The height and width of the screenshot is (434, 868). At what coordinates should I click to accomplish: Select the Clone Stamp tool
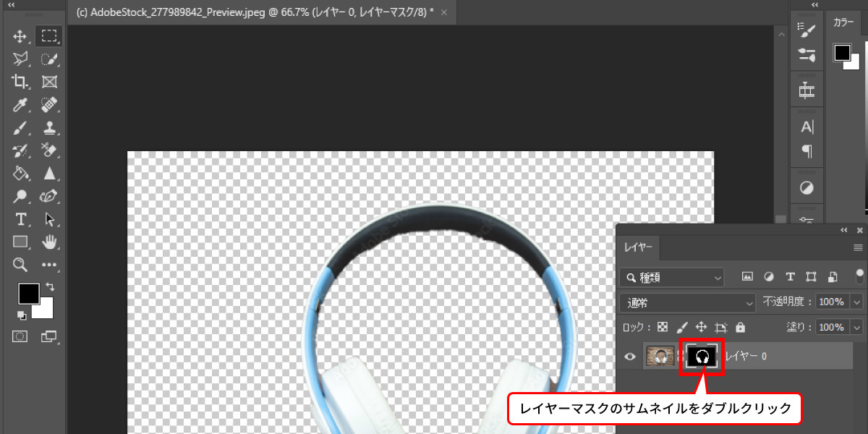pos(49,128)
